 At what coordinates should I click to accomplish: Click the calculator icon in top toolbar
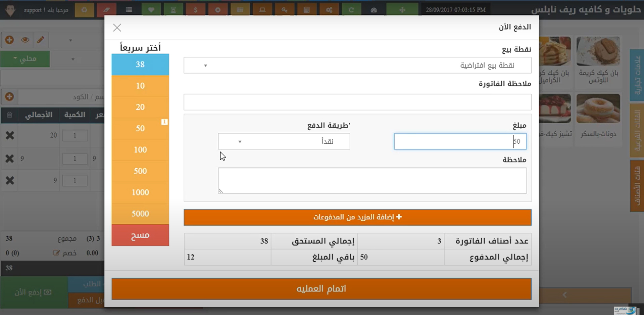[x=307, y=10]
